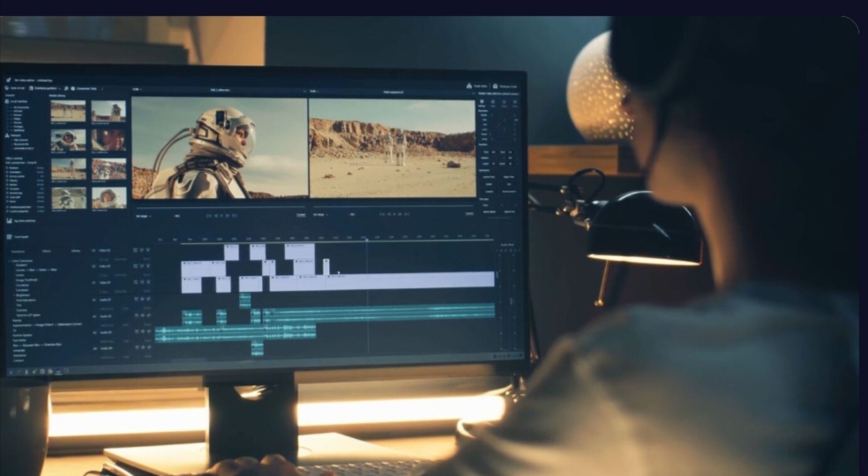The width and height of the screenshot is (868, 476).
Task: Open the Scale dropdown above the right preview
Action: 314,91
